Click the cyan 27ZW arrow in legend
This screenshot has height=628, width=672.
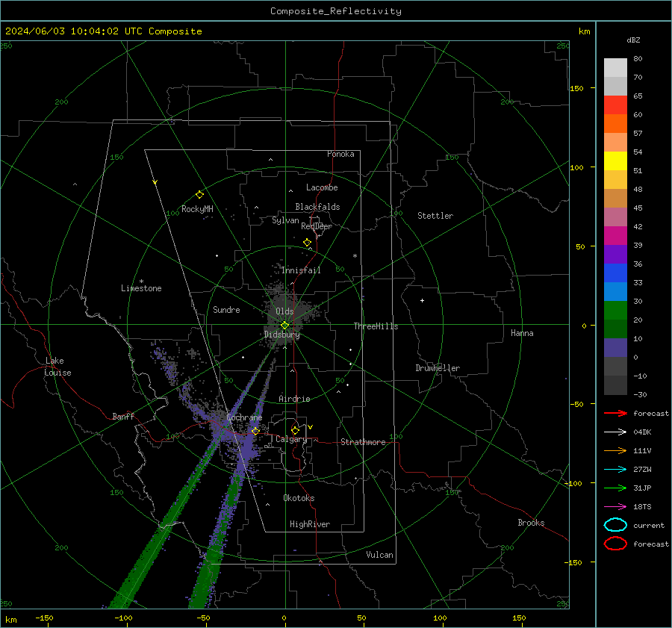[x=615, y=470]
